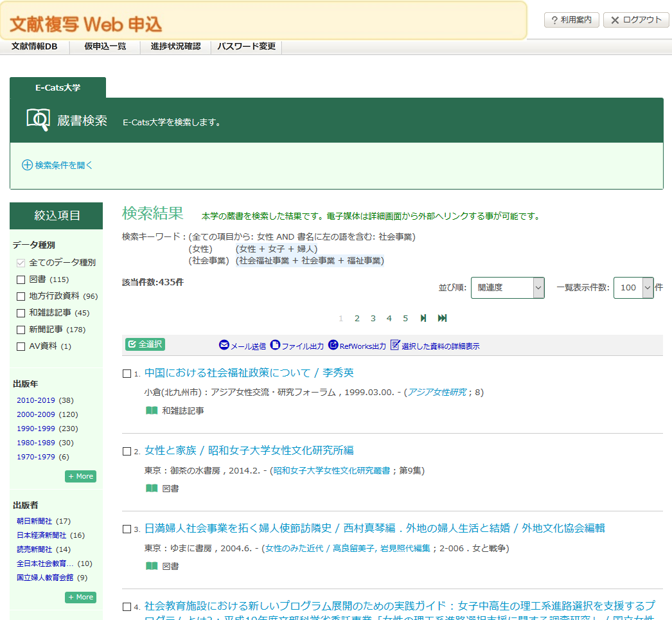Check the AV資料 (1) filter
The image size is (672, 620).
pos(21,347)
